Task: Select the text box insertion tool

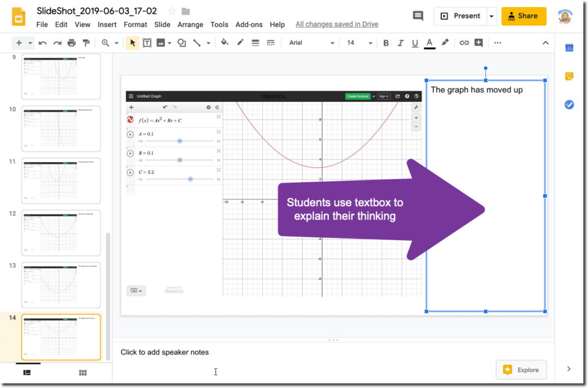Action: pyautogui.click(x=147, y=43)
